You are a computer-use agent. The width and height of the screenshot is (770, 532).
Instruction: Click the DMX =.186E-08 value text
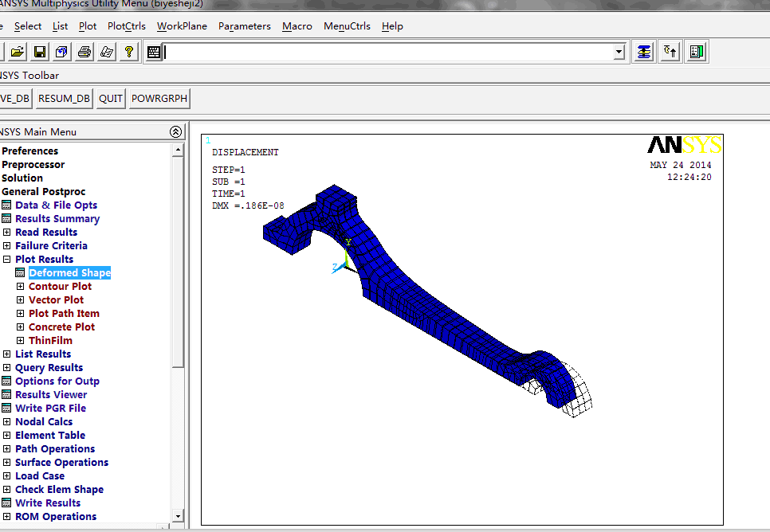point(248,205)
